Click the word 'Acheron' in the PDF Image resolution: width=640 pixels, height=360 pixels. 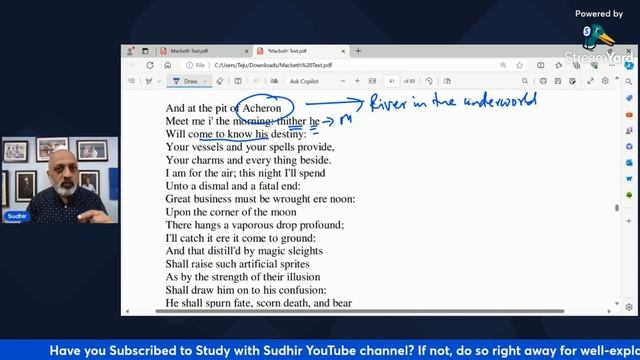262,108
